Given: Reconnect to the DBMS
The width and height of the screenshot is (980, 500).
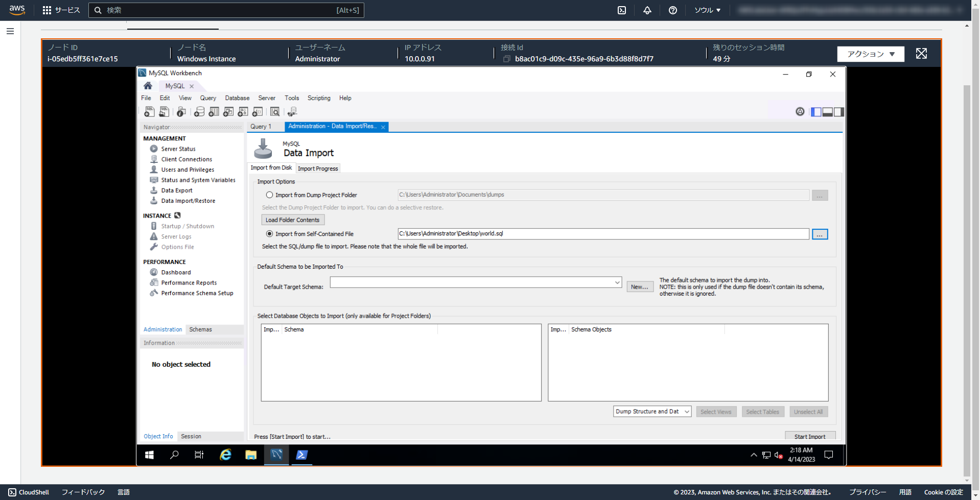Looking at the screenshot, I should [292, 111].
